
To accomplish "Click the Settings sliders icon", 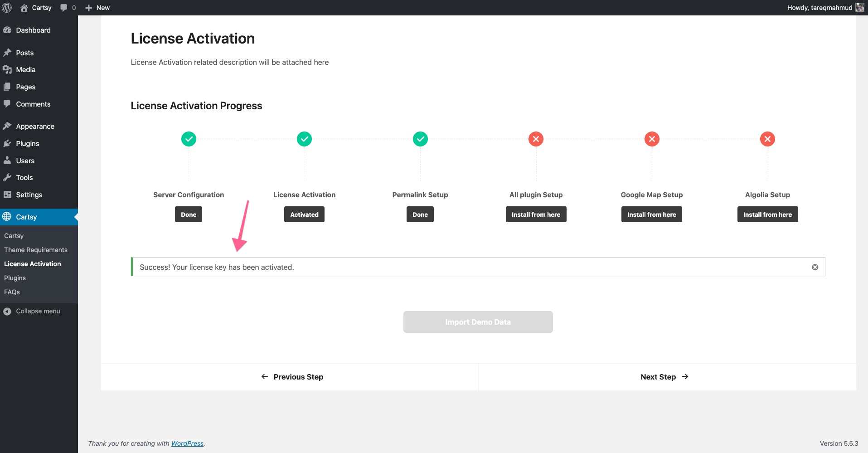I will click(7, 195).
